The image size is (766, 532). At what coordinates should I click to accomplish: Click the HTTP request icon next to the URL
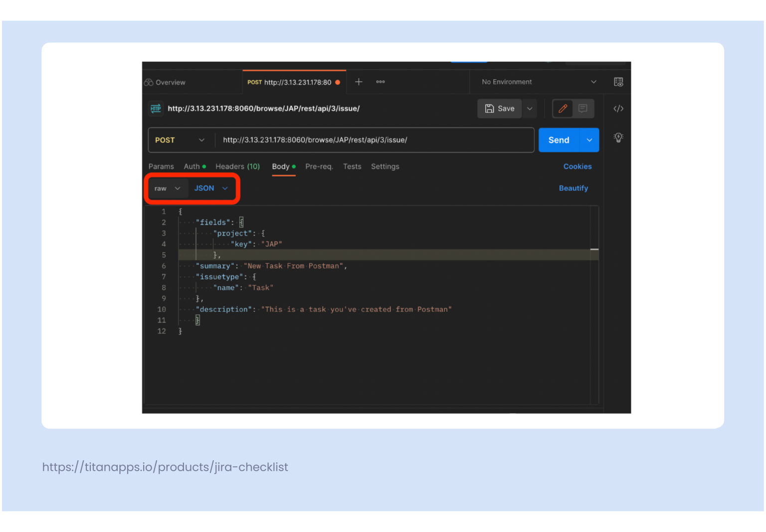156,108
